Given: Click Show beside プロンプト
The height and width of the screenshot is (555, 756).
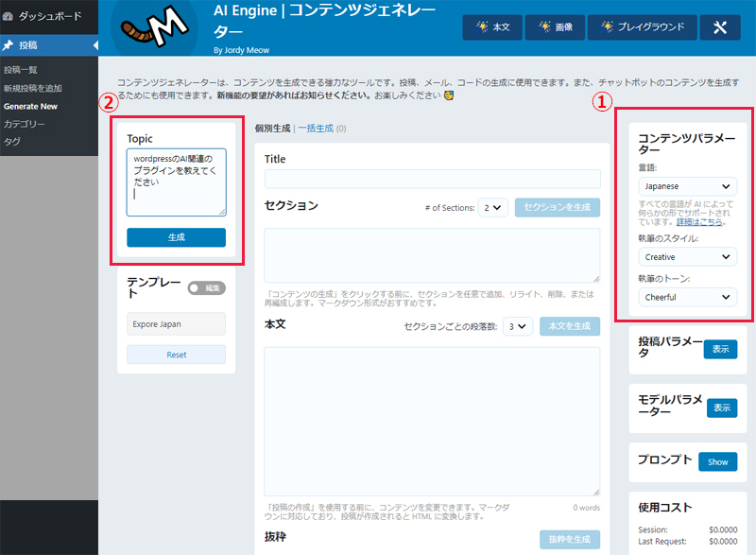Looking at the screenshot, I should pyautogui.click(x=718, y=462).
